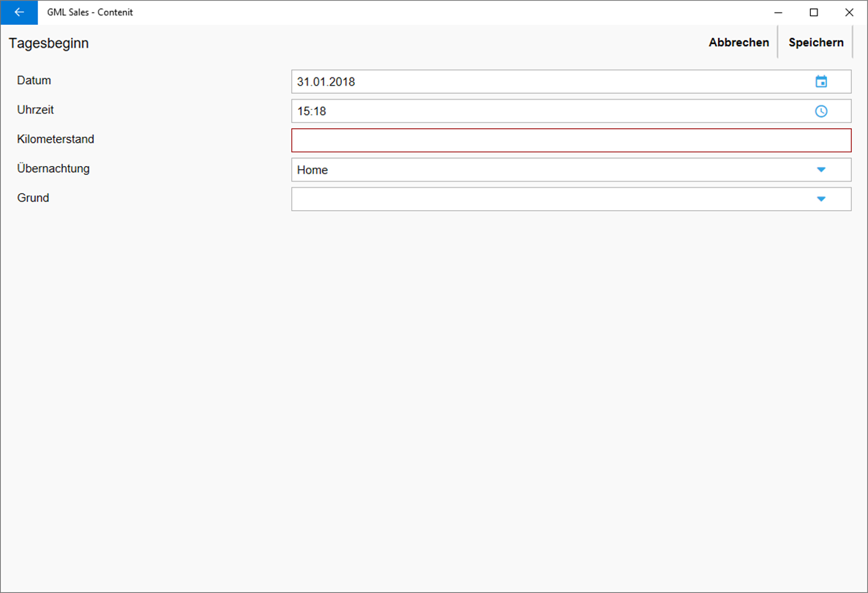Expand the Grund dropdown arrow

coord(821,199)
